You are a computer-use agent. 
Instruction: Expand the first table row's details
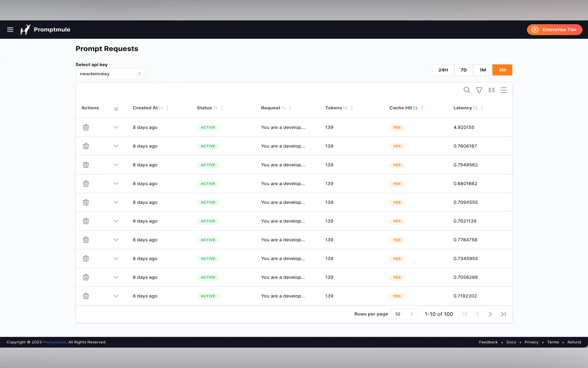116,127
